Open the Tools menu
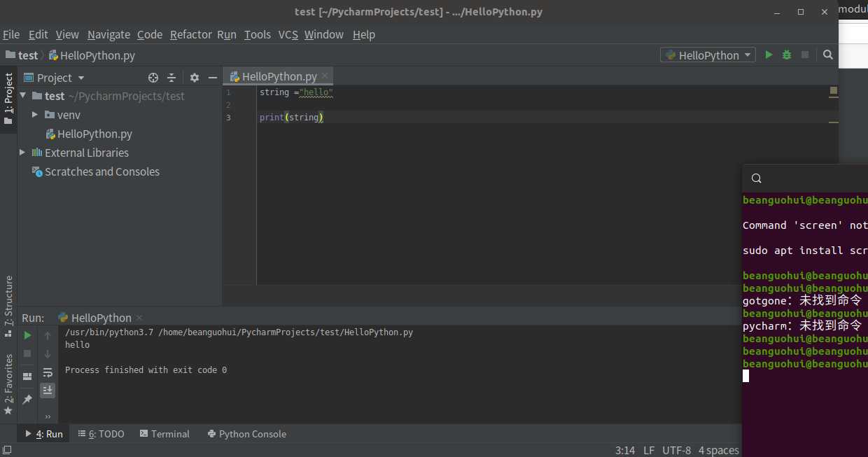This screenshot has width=868, height=457. 258,34
